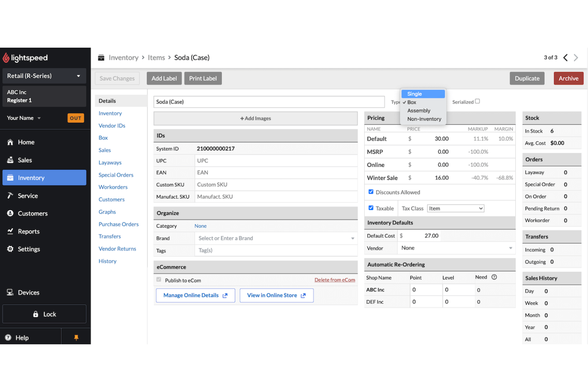Click the Add Label button
Screen dimensions: 588x392
[x=164, y=79]
